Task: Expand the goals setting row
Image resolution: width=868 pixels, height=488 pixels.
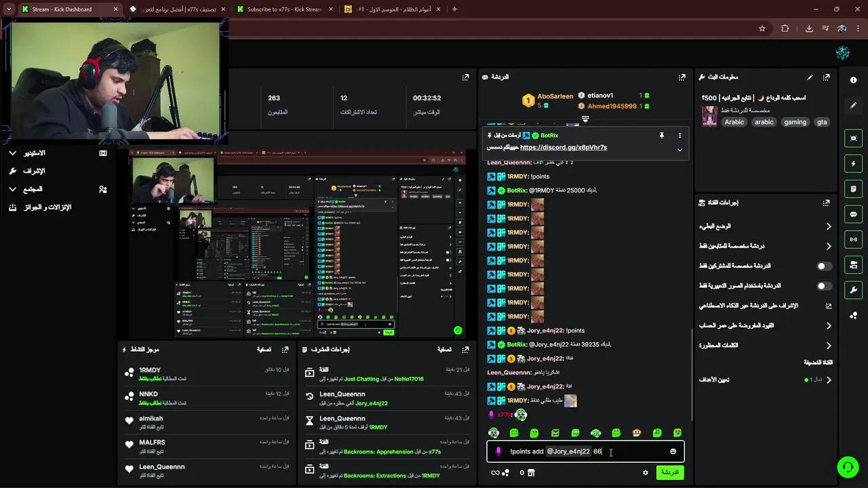Action: click(766, 380)
